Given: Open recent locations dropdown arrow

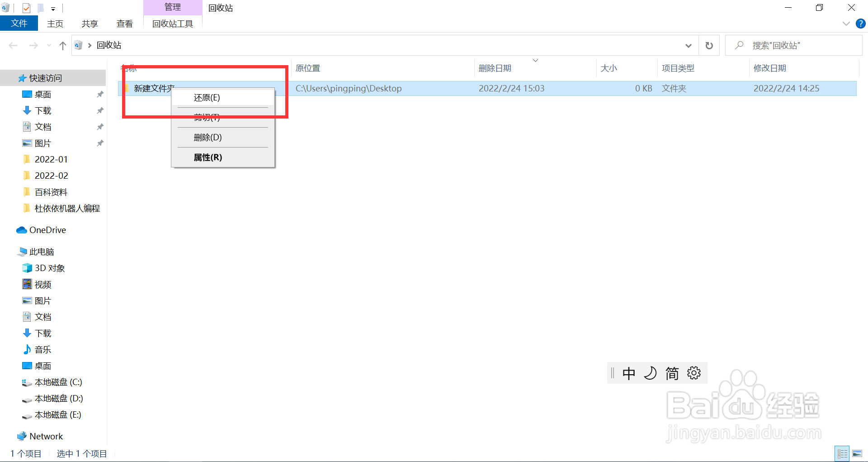Looking at the screenshot, I should coord(49,45).
